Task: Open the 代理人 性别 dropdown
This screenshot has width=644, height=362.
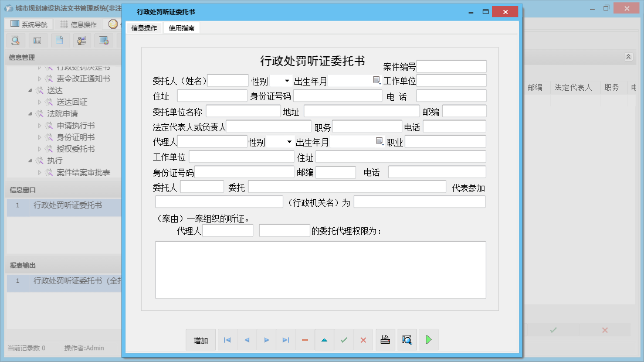Action: [289, 141]
